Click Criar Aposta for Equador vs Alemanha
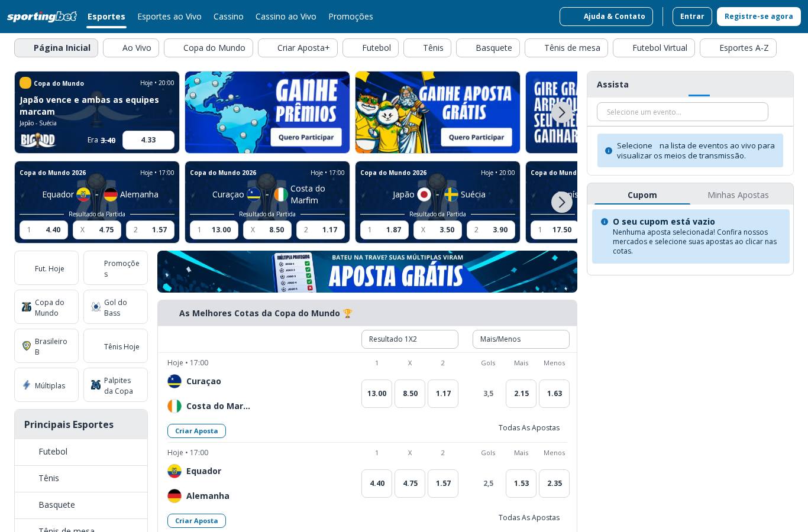Viewport: 808px width, 532px height. [196, 521]
